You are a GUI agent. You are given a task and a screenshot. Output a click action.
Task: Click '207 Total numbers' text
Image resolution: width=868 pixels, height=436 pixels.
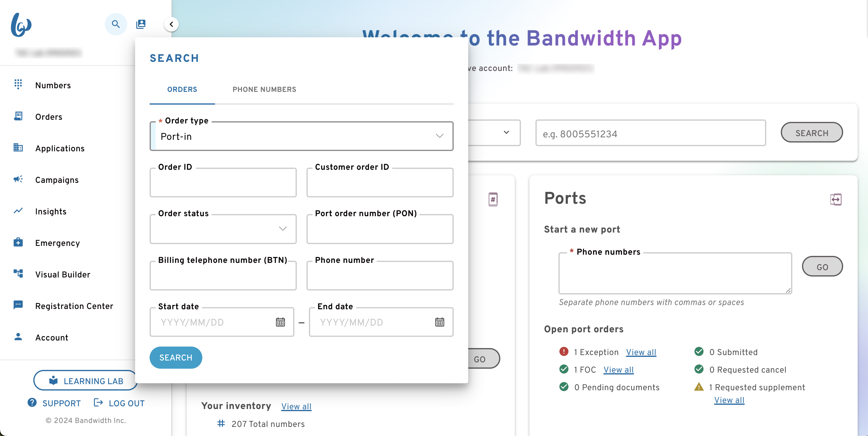tap(268, 424)
